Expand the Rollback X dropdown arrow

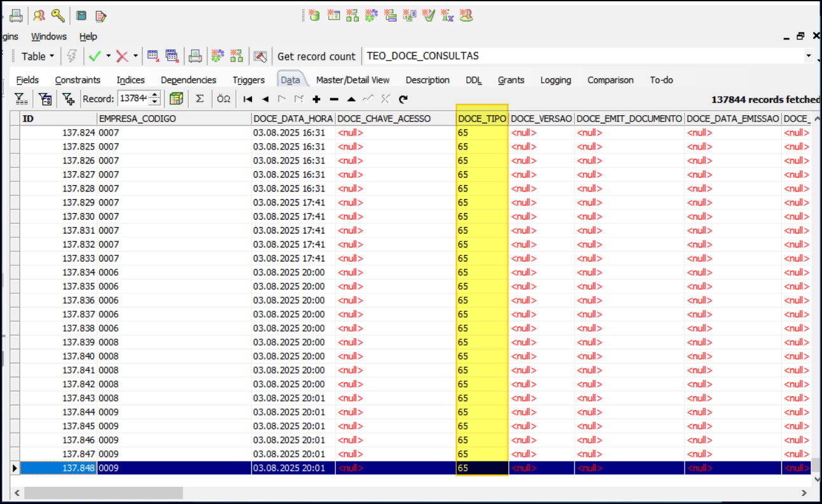pos(135,56)
